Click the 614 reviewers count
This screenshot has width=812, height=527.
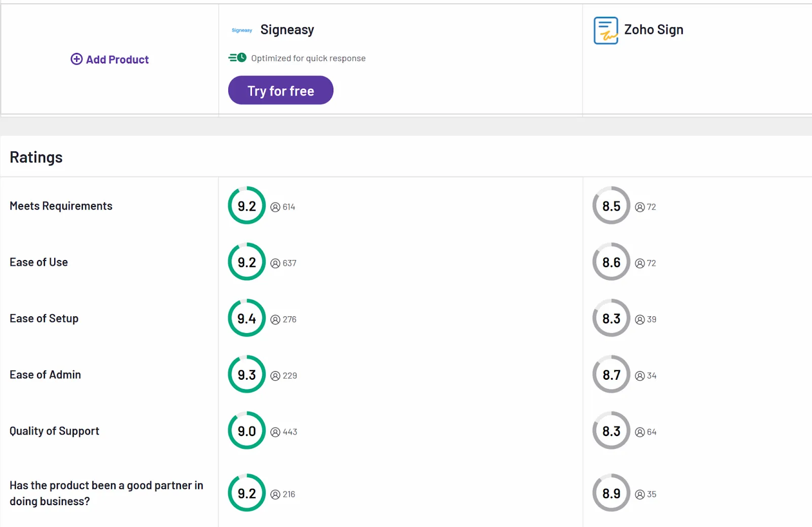289,207
